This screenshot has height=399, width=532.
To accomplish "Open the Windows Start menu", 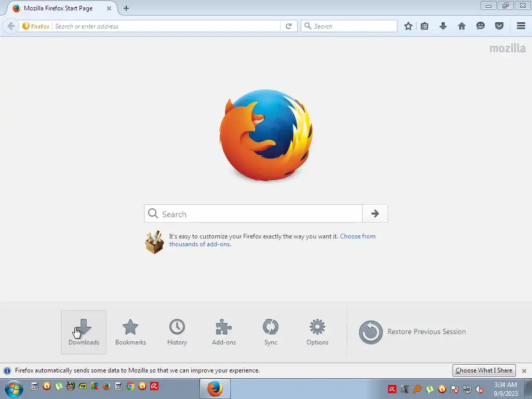I will click(x=14, y=389).
